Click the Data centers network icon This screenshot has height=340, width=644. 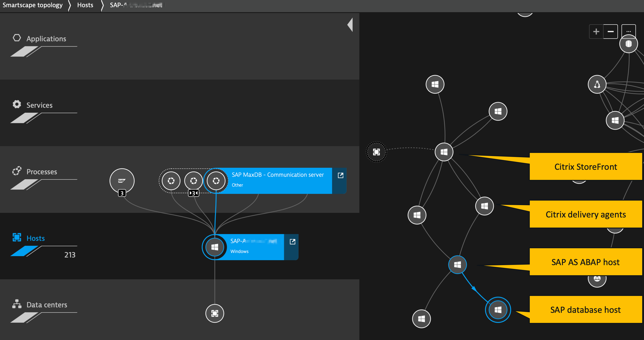[x=17, y=304]
